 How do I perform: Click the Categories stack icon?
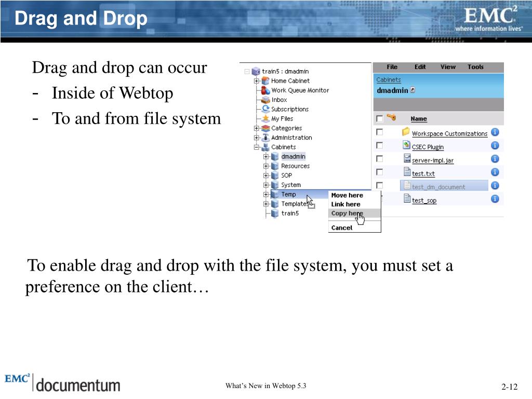coord(265,128)
